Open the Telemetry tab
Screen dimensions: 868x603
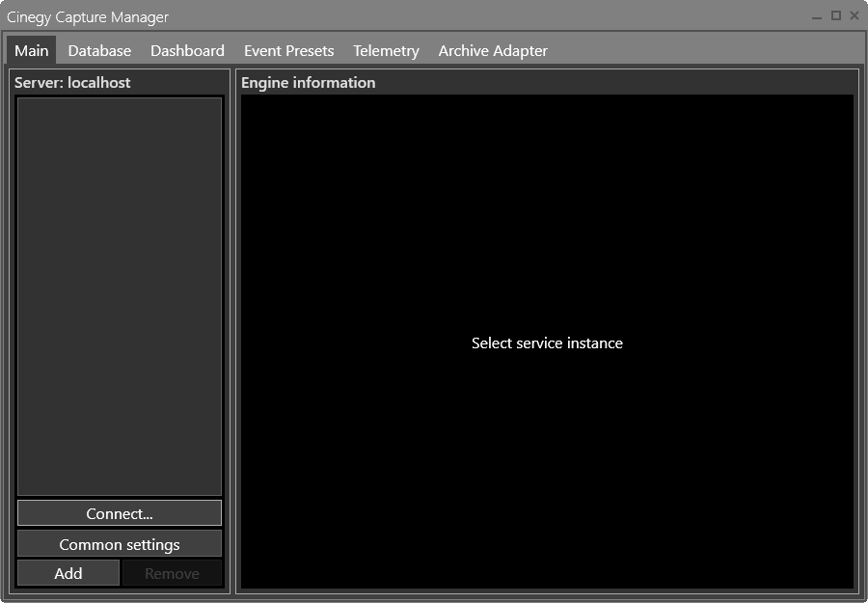[386, 50]
